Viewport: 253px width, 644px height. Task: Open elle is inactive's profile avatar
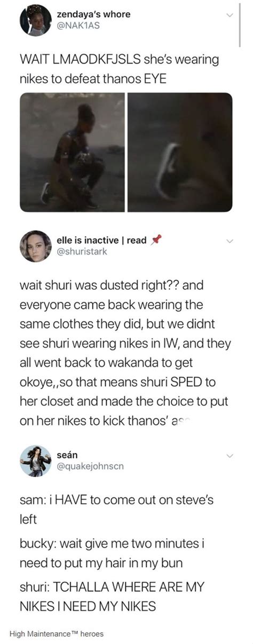[x=36, y=245]
